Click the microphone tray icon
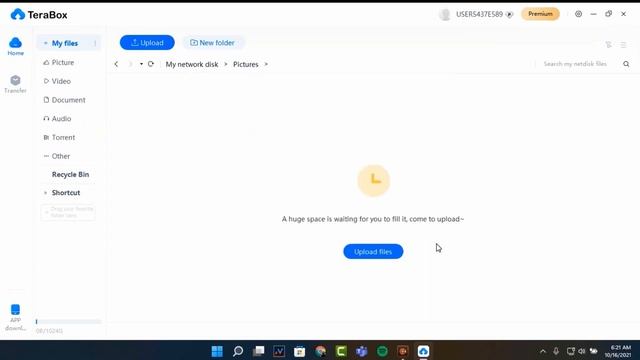The image size is (640, 360). 556,351
